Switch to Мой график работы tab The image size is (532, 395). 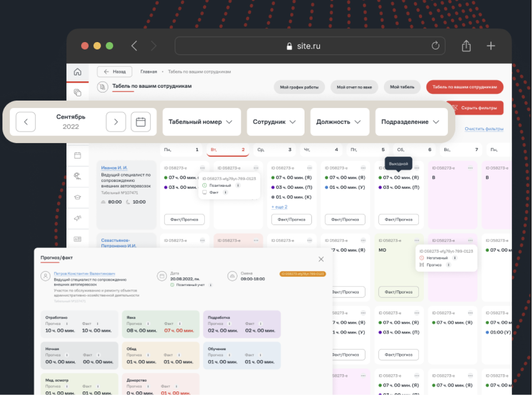click(x=299, y=87)
